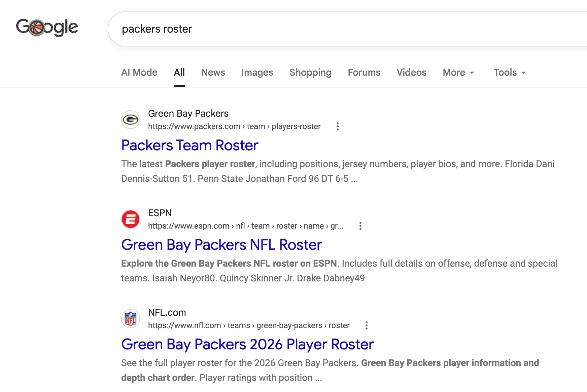Image resolution: width=587 pixels, height=392 pixels.
Task: Click the NFL.com shield favicon
Action: tap(131, 319)
